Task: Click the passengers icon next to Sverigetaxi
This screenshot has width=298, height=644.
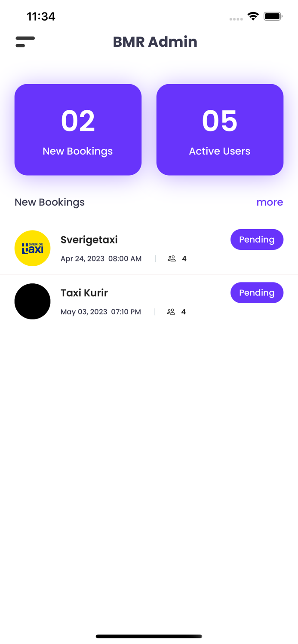Action: pyautogui.click(x=172, y=258)
